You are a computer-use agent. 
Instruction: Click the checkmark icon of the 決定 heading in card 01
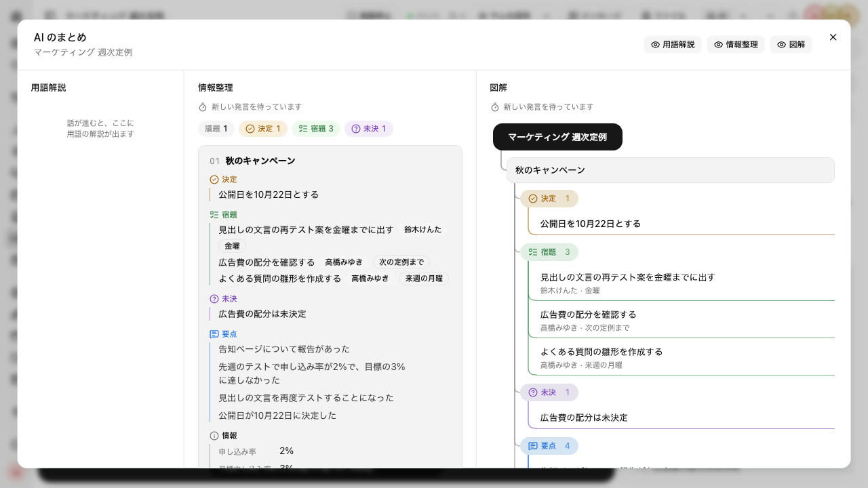tap(214, 180)
